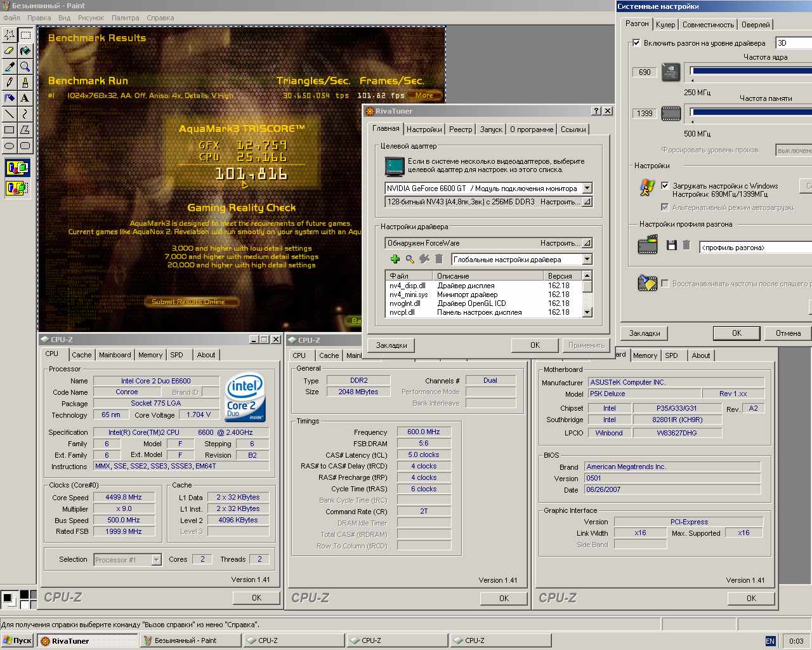Choose the Curve tool in Paint
Viewport: 812px width, 650px height.
pyautogui.click(x=25, y=114)
